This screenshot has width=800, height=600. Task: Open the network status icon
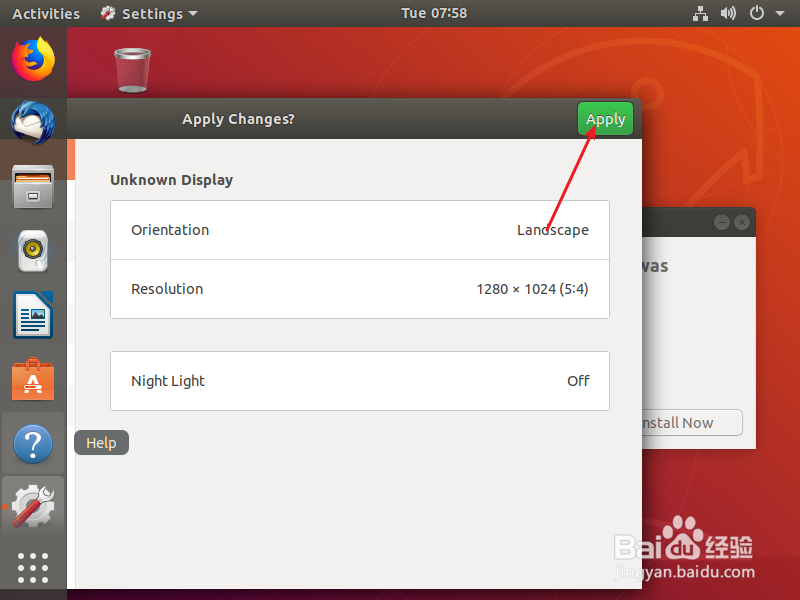pyautogui.click(x=700, y=13)
